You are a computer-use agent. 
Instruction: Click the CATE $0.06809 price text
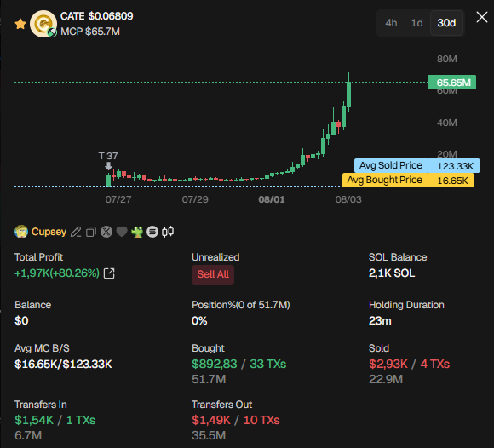coord(97,16)
